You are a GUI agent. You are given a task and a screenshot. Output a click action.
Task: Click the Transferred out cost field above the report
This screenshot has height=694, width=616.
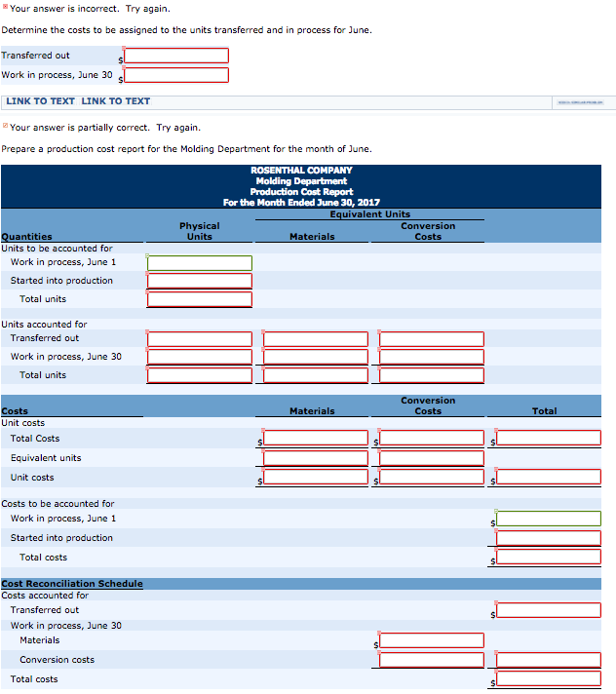pos(176,56)
